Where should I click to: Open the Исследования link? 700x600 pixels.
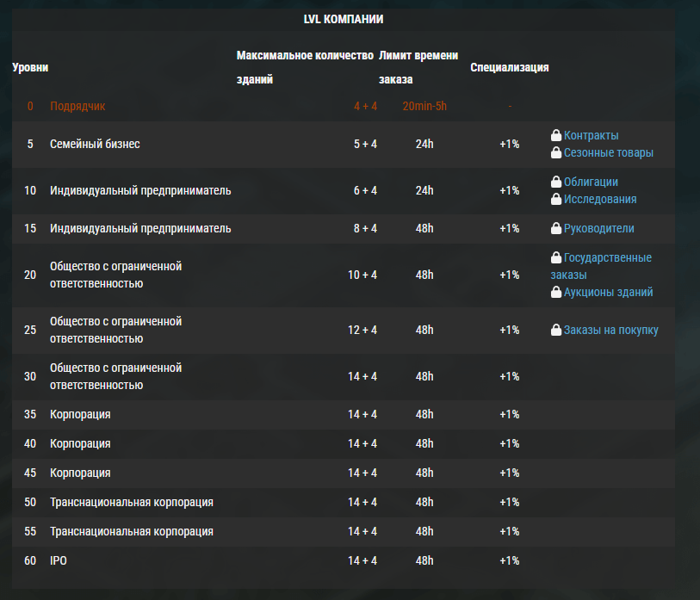tap(600, 199)
